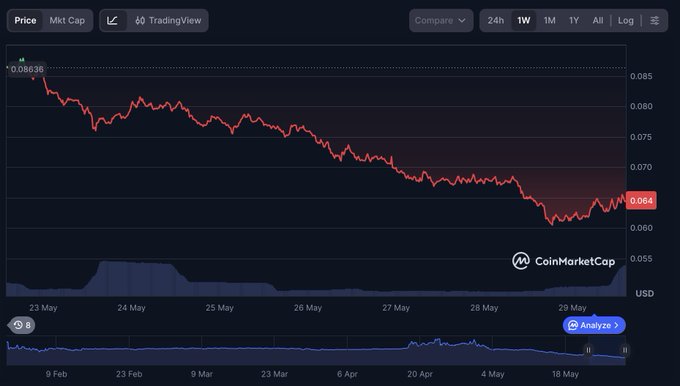Select the line chart view icon

coord(112,20)
